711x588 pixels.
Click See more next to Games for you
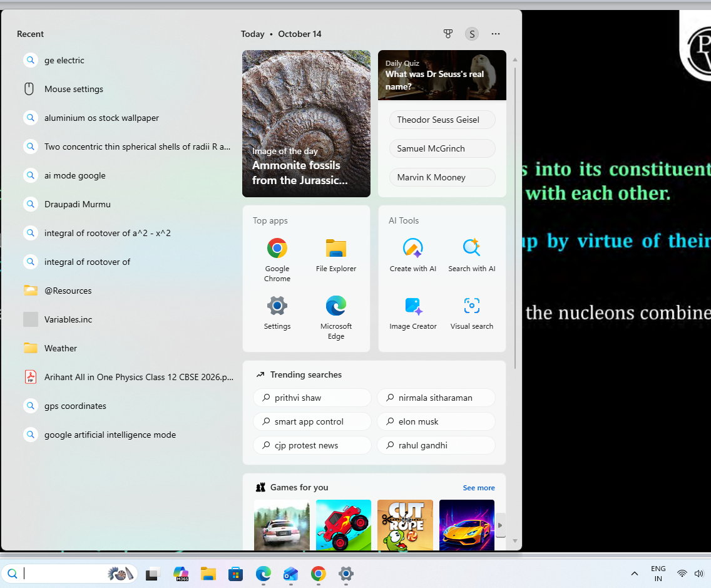tap(479, 488)
